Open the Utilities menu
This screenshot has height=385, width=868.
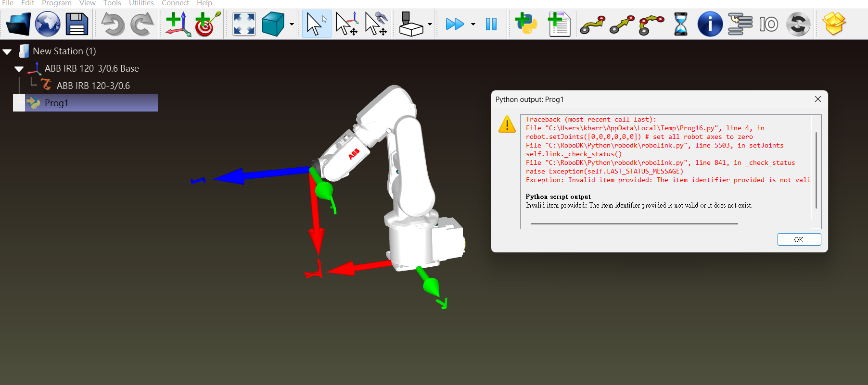click(141, 3)
